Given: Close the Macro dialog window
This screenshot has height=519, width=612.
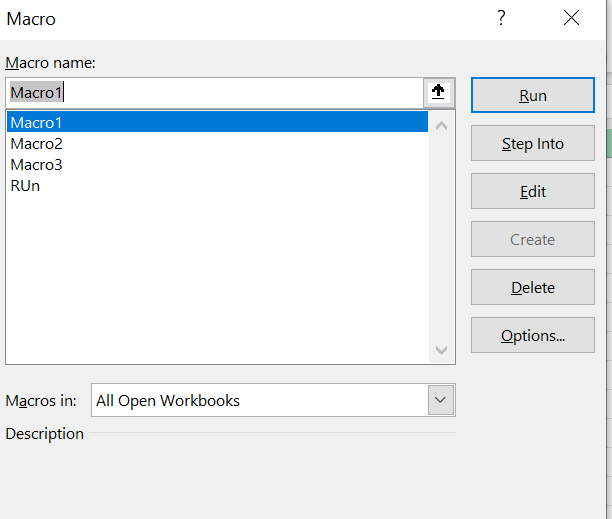Looking at the screenshot, I should click(571, 18).
